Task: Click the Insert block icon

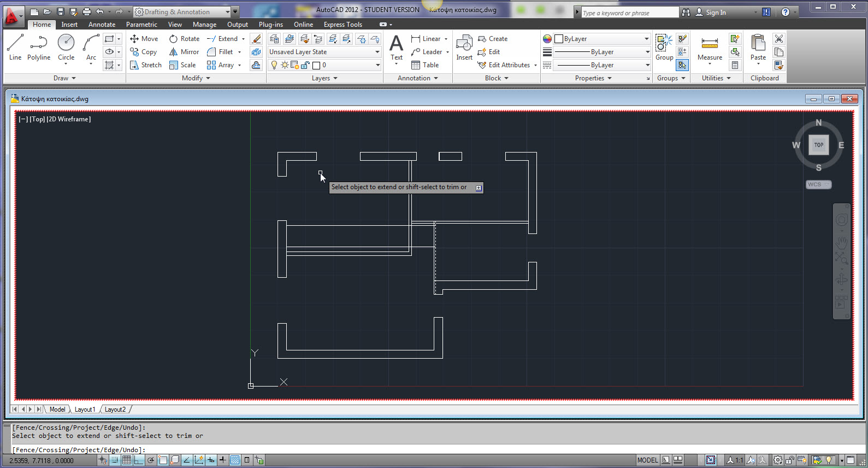Action: click(x=464, y=47)
